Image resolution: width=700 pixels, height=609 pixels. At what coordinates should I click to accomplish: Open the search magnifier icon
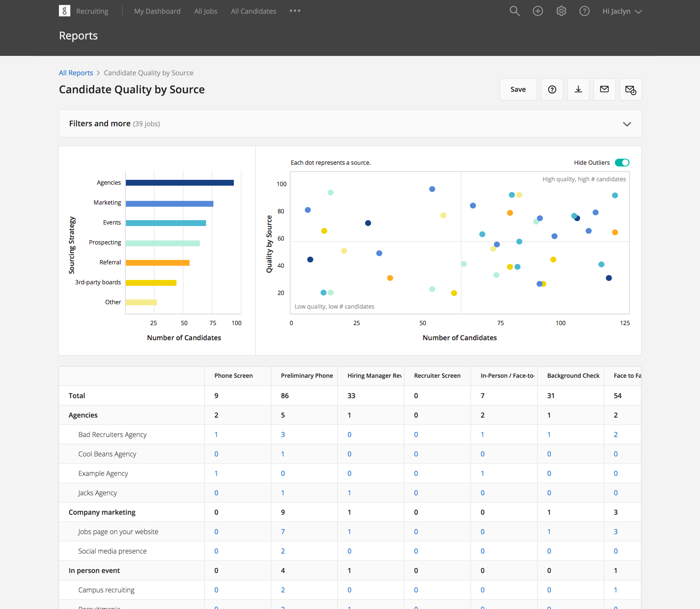[514, 11]
